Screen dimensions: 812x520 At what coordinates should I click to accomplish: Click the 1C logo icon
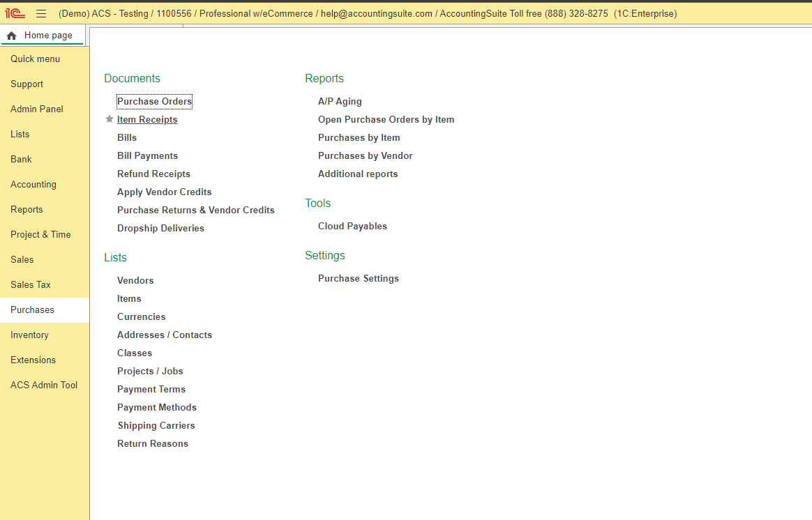click(x=15, y=13)
